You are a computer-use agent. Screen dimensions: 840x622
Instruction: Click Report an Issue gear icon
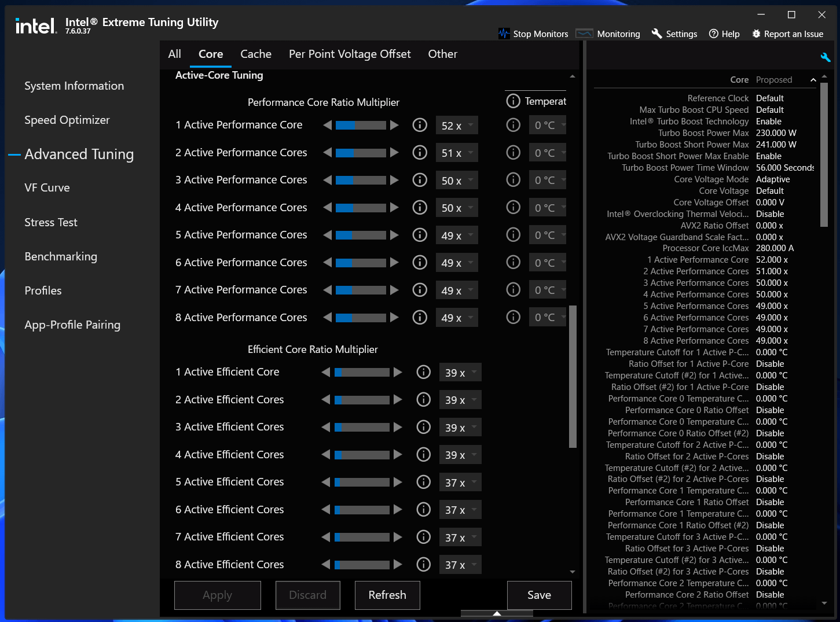(x=756, y=34)
